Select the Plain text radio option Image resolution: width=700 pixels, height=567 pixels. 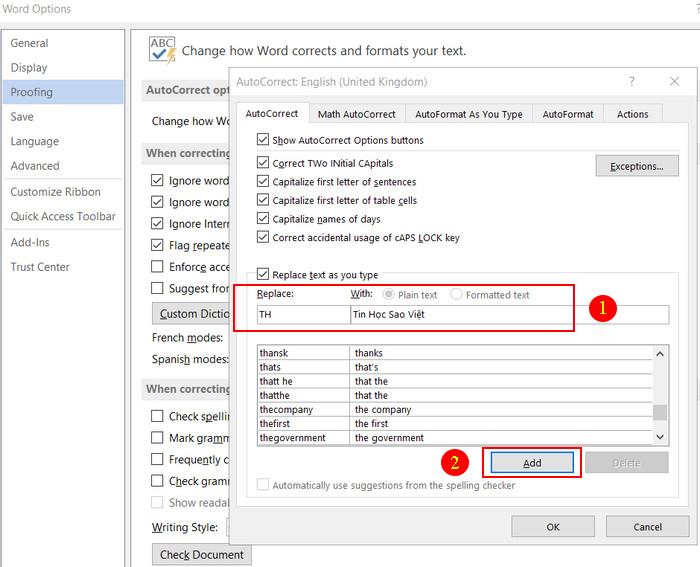pyautogui.click(x=389, y=294)
